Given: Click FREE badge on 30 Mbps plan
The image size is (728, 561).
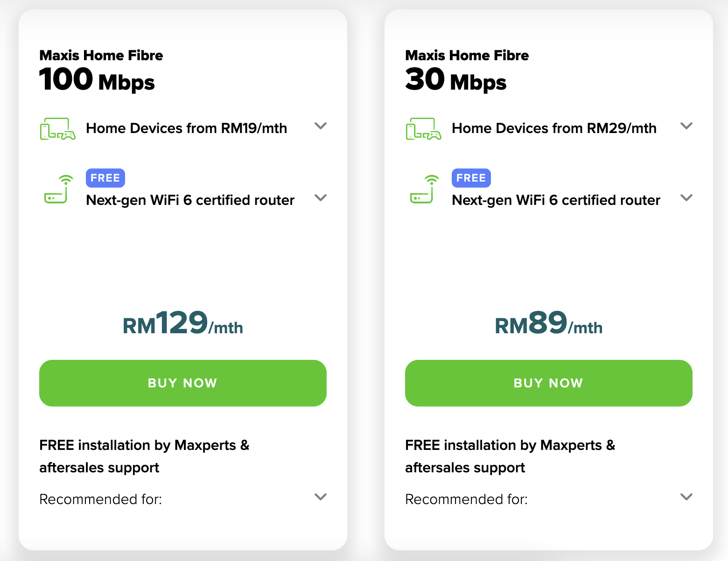Looking at the screenshot, I should 471,178.
